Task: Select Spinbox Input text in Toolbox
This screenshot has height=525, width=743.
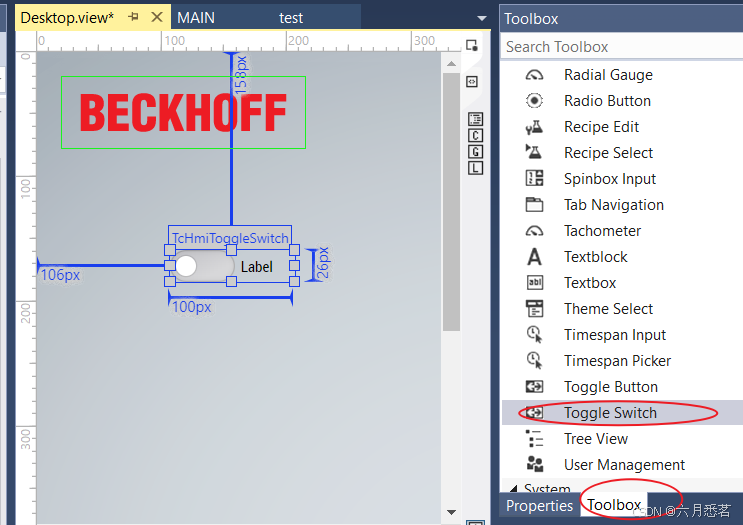Action: tap(610, 179)
